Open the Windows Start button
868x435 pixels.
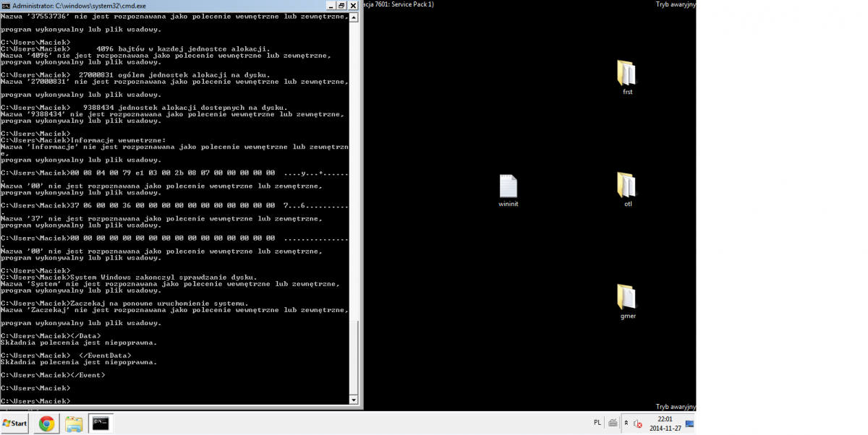point(15,423)
